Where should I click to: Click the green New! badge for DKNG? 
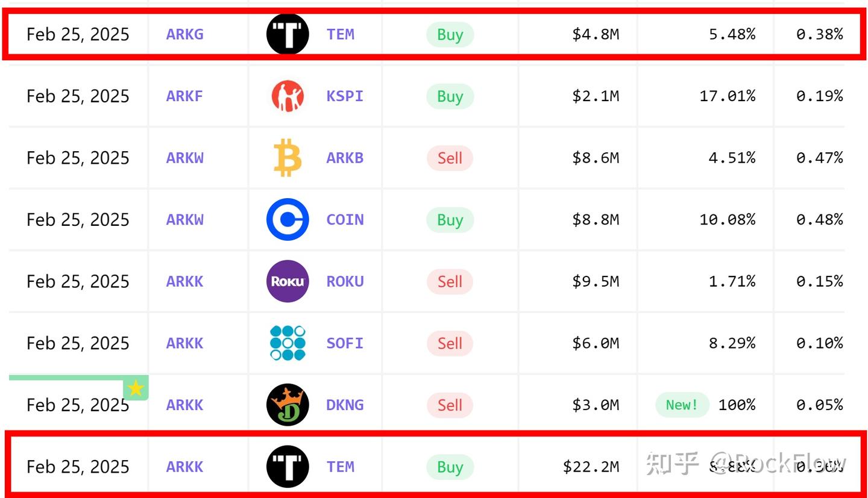point(682,405)
